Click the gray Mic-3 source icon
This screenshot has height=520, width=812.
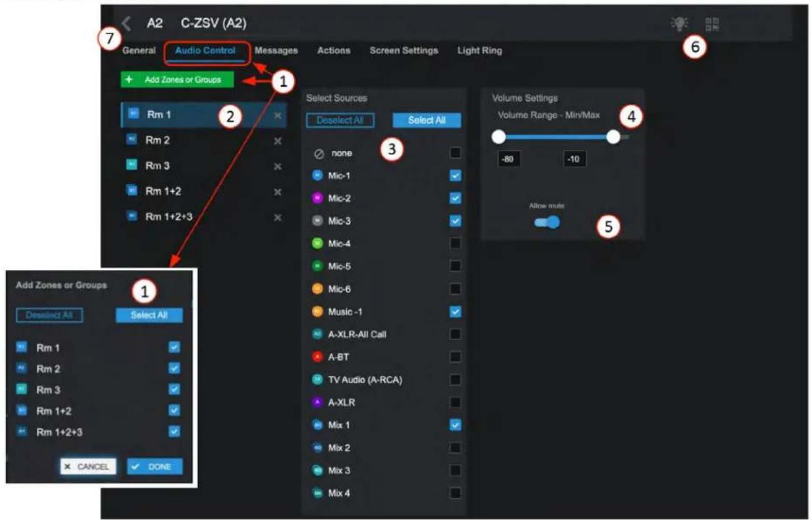(x=318, y=221)
